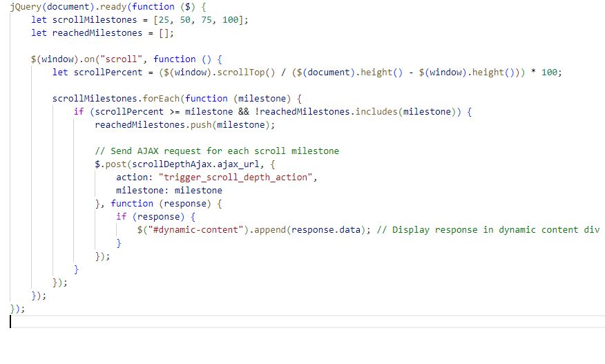Image resolution: width=605 pixels, height=364 pixels.
Task: Click the scrollTop method call
Action: 241,73
